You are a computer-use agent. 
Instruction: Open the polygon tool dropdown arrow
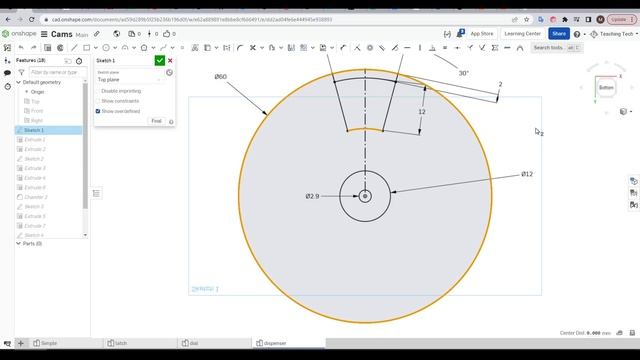153,48
